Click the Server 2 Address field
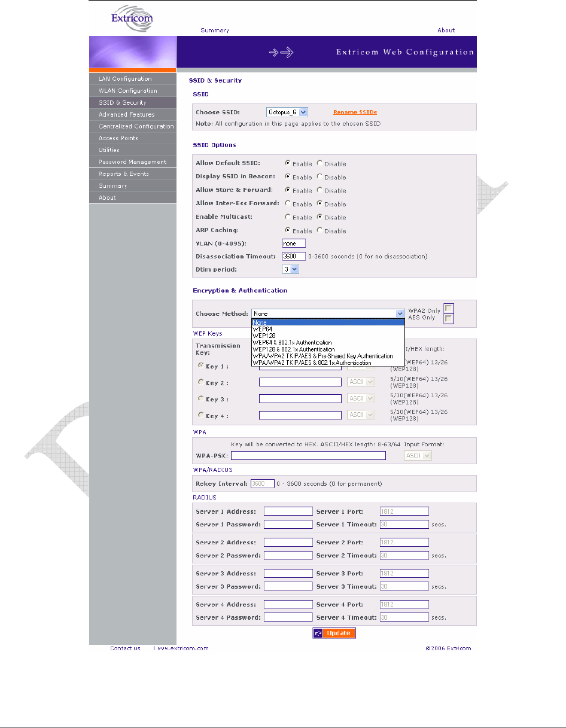Viewport: 566px width, 728px height. pos(288,543)
